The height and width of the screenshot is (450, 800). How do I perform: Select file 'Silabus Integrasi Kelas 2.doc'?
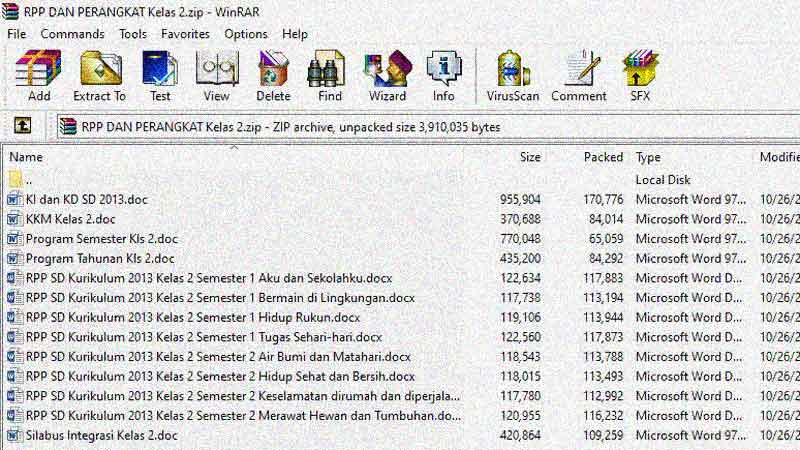(102, 435)
